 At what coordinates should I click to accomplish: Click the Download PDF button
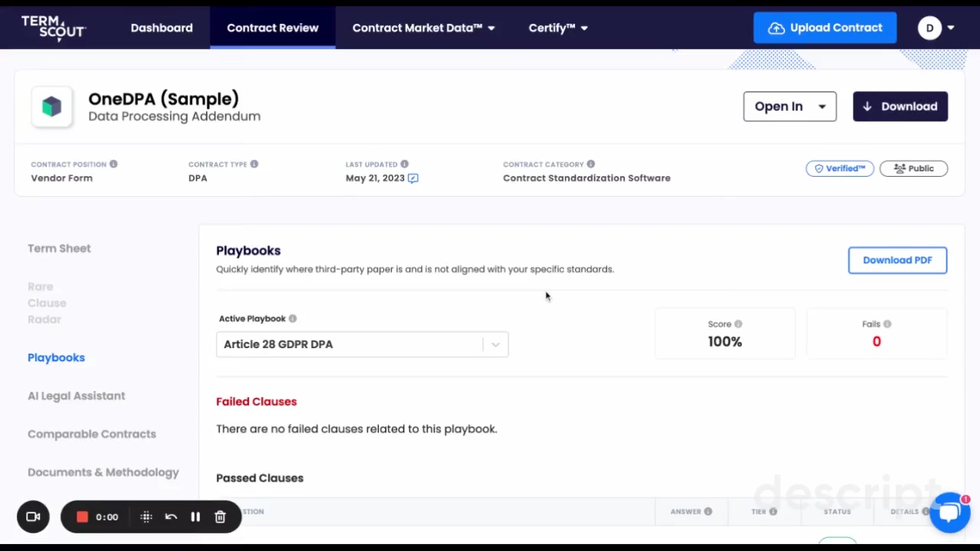click(x=897, y=260)
